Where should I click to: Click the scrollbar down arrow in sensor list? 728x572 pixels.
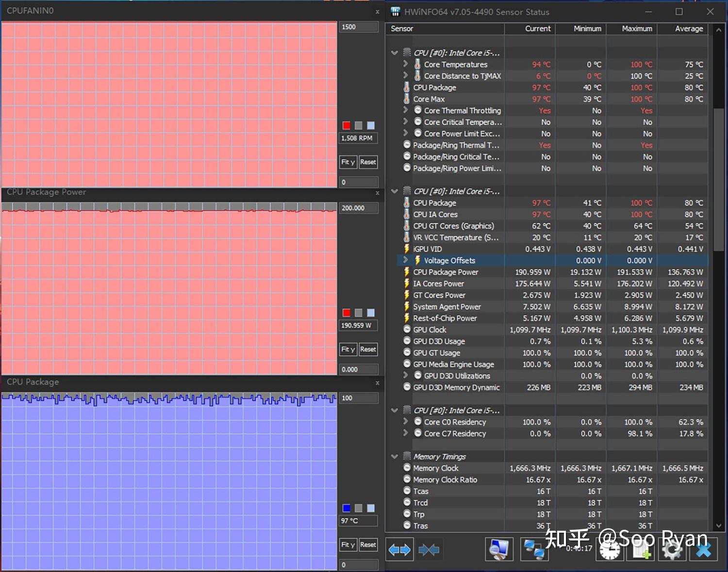pos(719,526)
